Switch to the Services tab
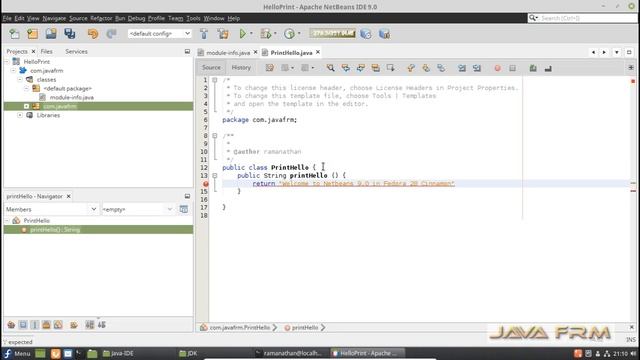The width and height of the screenshot is (640, 360). coord(76,51)
